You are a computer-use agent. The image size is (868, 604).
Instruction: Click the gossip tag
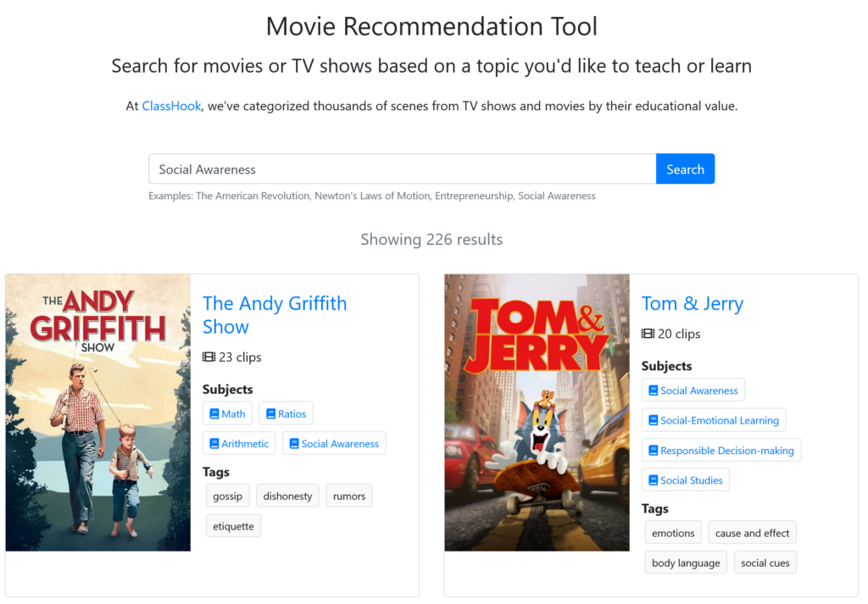click(227, 496)
